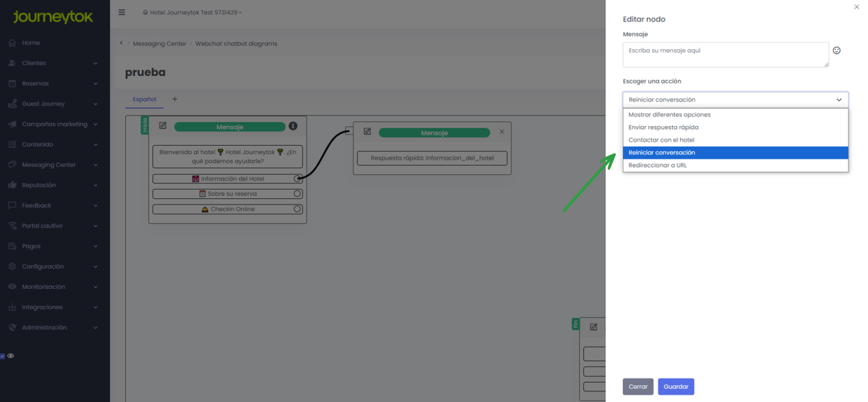Click the info icon on first Mensaje node
The height and width of the screenshot is (402, 868).
(x=293, y=126)
